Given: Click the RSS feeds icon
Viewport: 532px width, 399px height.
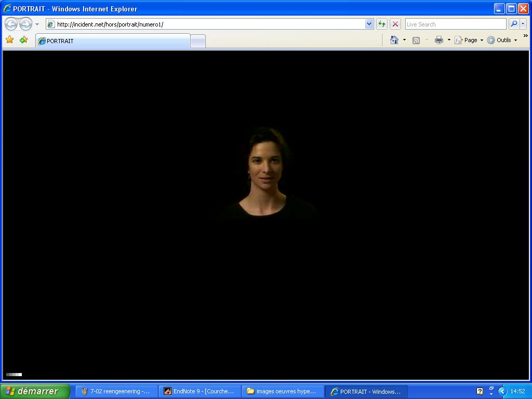Looking at the screenshot, I should pyautogui.click(x=416, y=41).
